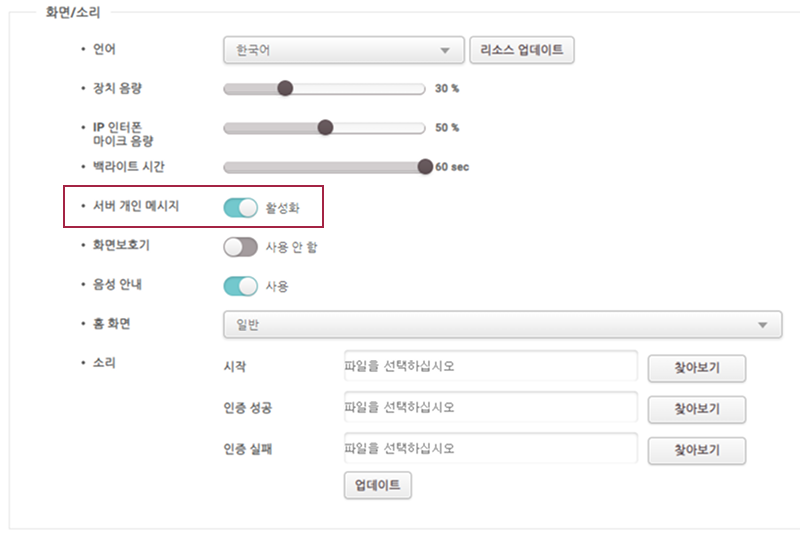Image resolution: width=800 pixels, height=537 pixels.
Task: Click the 인증 성공 sound file input field
Action: click(x=491, y=407)
